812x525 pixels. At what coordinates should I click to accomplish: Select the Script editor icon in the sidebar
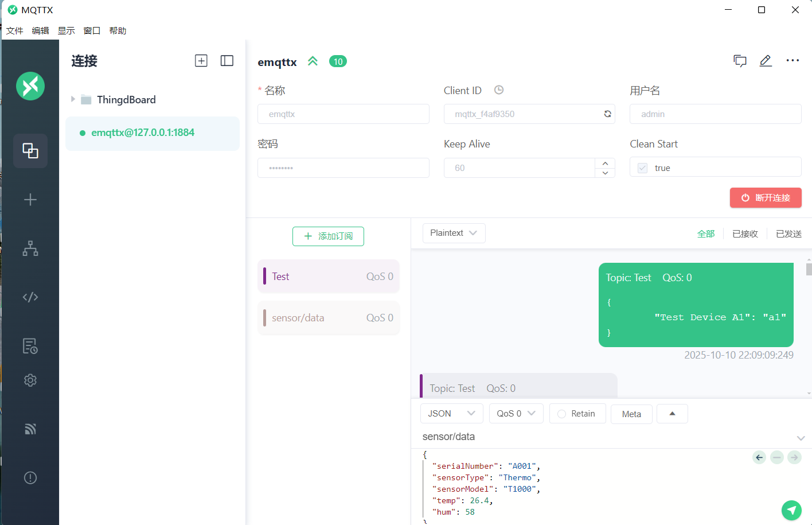pyautogui.click(x=30, y=297)
